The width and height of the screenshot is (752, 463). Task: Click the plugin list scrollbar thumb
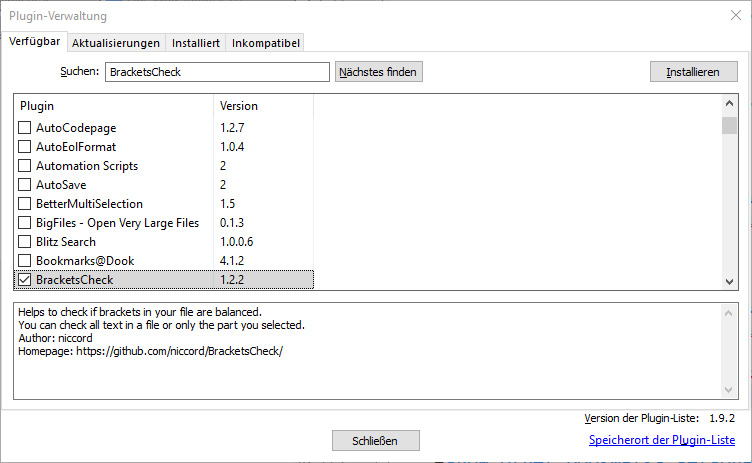729,126
